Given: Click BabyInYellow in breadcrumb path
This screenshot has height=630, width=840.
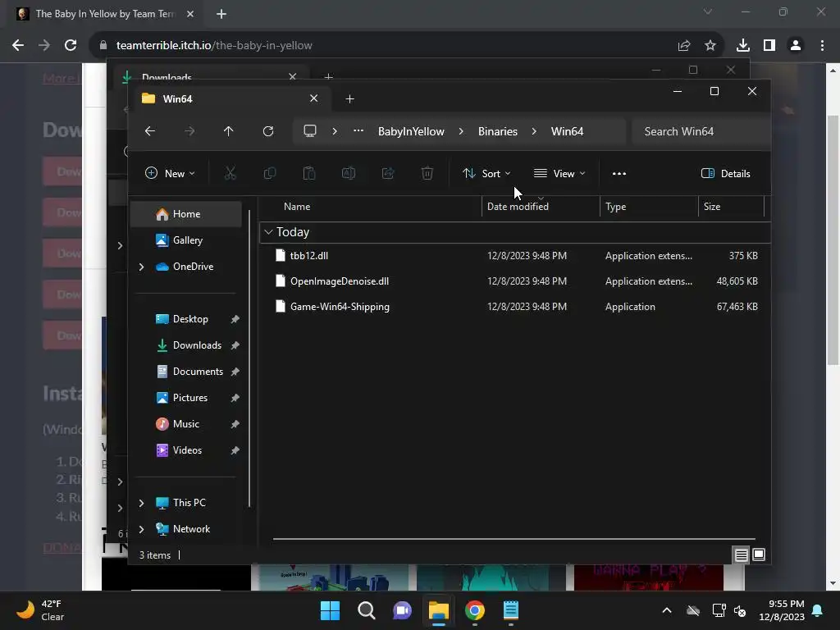Looking at the screenshot, I should point(411,131).
